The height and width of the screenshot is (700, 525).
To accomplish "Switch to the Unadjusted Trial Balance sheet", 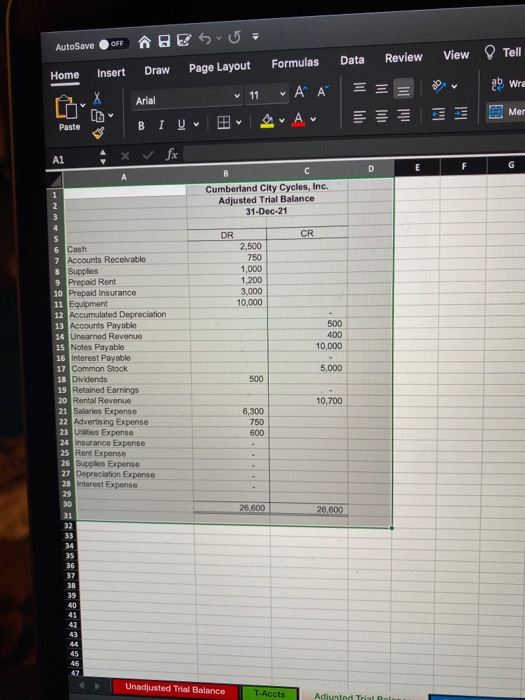I will click(x=175, y=689).
